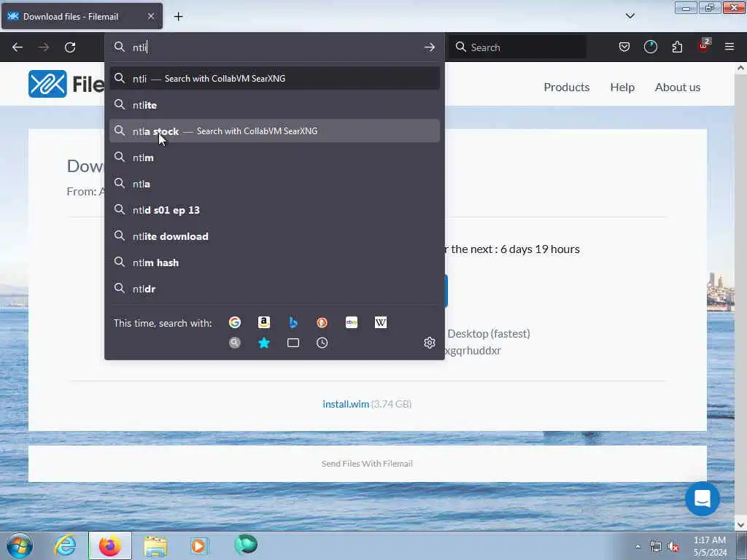Search this time with Google icon
The width and height of the screenshot is (747, 560).
tap(235, 322)
